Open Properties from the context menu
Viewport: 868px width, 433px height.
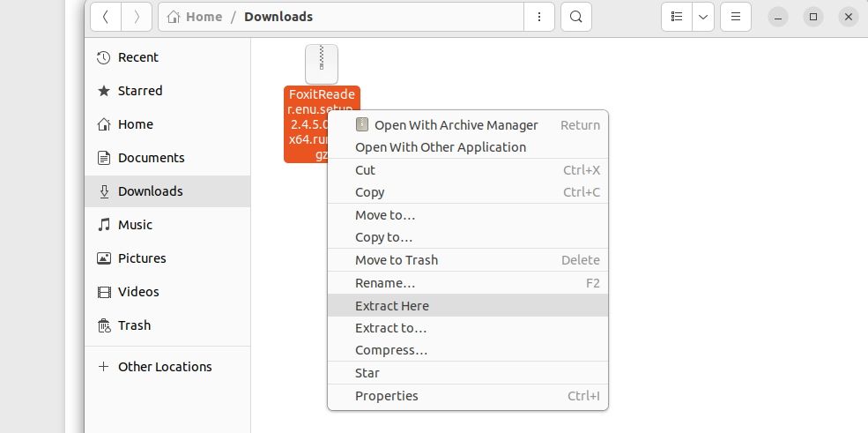(387, 396)
